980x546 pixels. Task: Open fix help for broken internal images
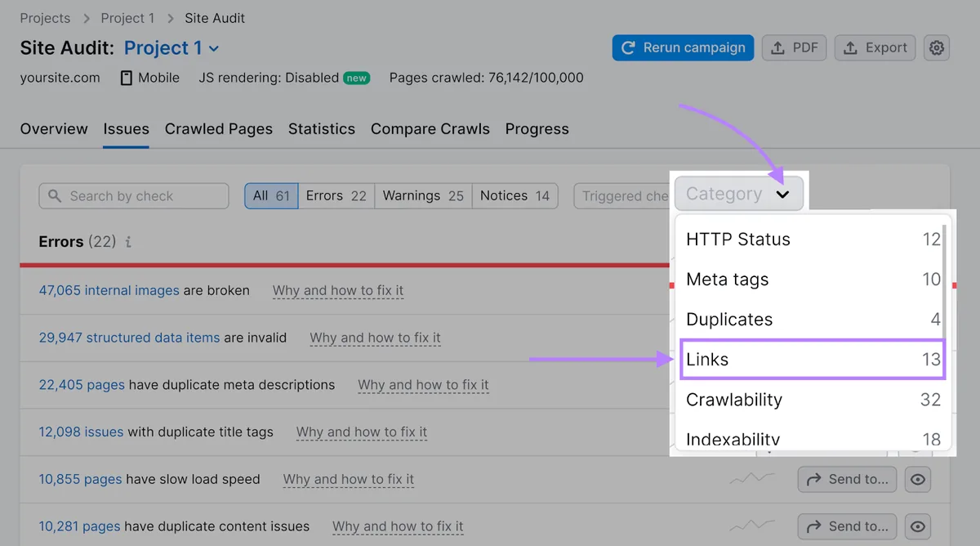[338, 290]
